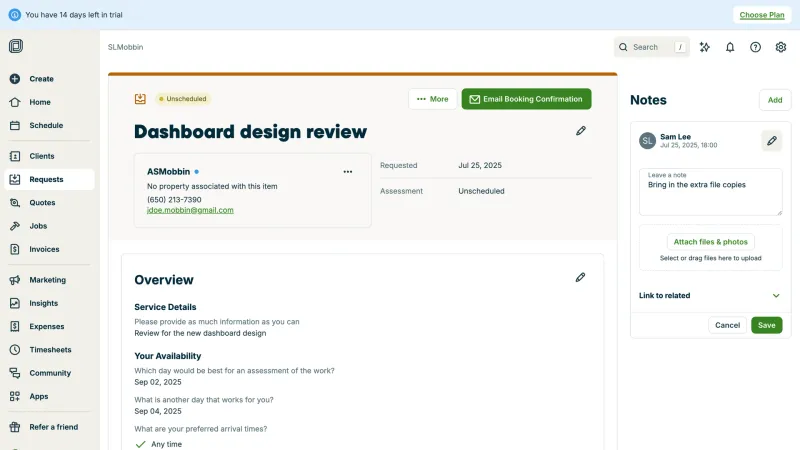Navigate to Jobs
800x450 pixels.
coord(49,226)
